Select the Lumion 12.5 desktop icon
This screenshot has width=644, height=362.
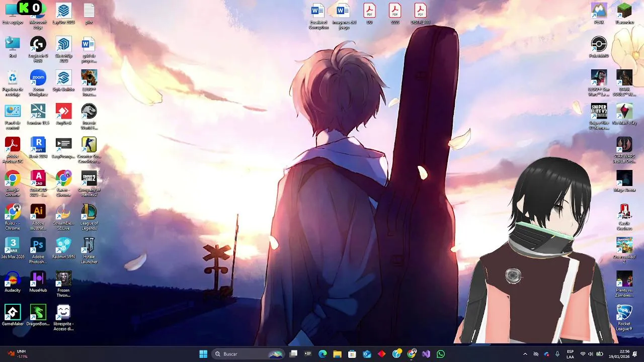tap(38, 114)
